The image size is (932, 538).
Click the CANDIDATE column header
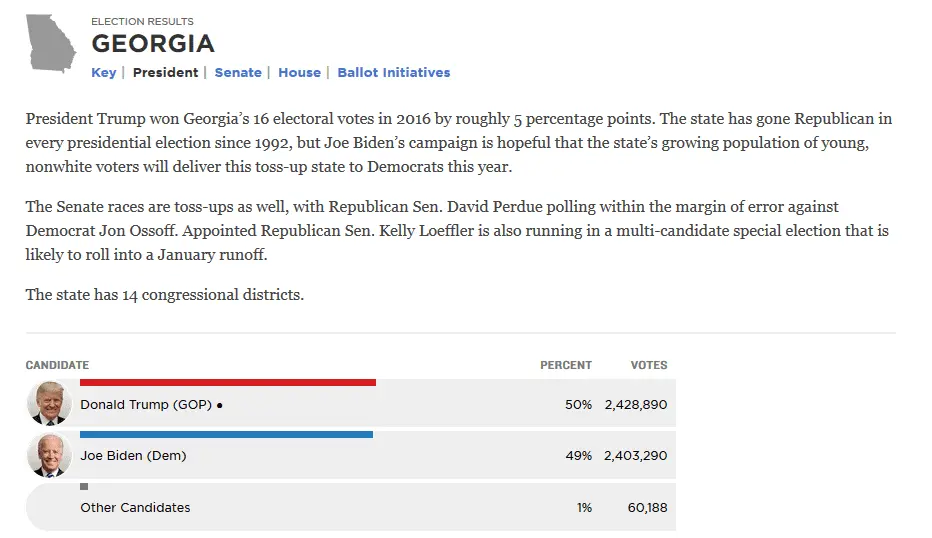point(57,365)
